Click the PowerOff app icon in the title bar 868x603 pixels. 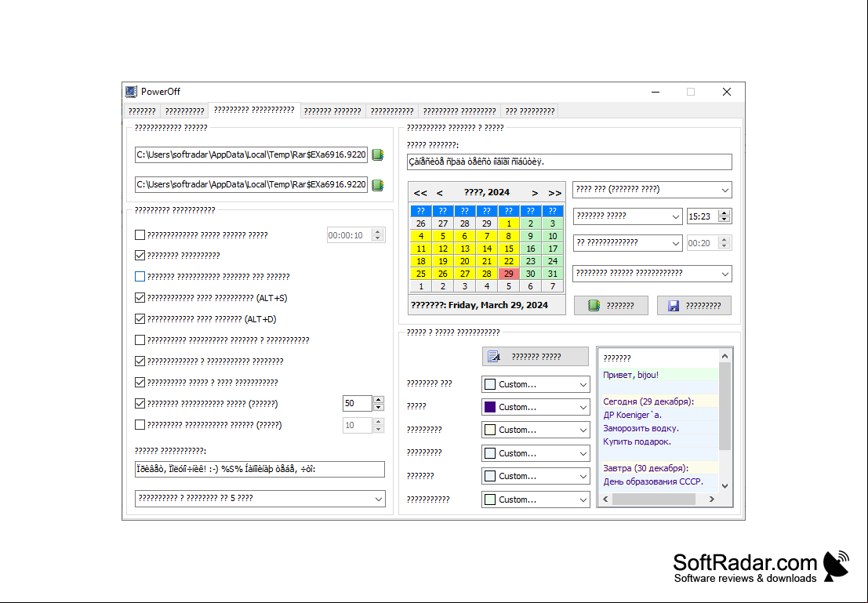pos(131,92)
